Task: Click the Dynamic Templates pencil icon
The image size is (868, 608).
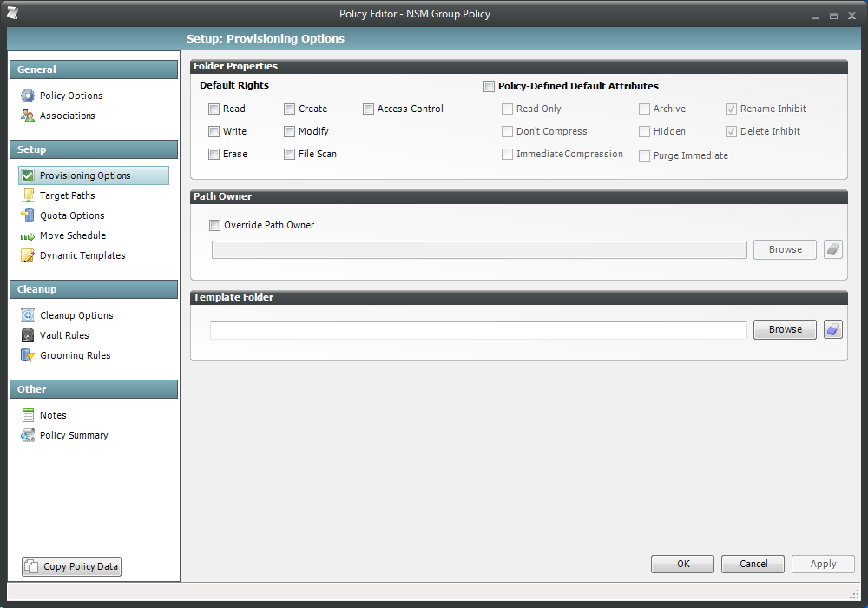Action: tap(28, 255)
